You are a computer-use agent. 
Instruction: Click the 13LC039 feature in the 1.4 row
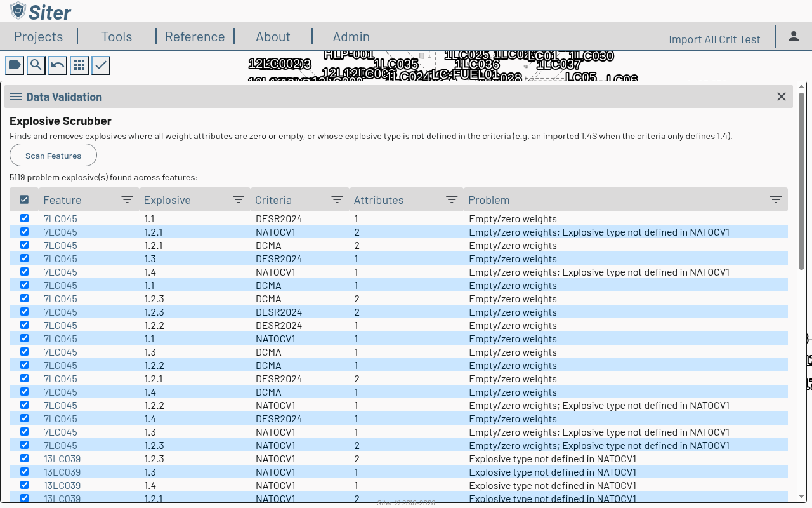click(62, 486)
